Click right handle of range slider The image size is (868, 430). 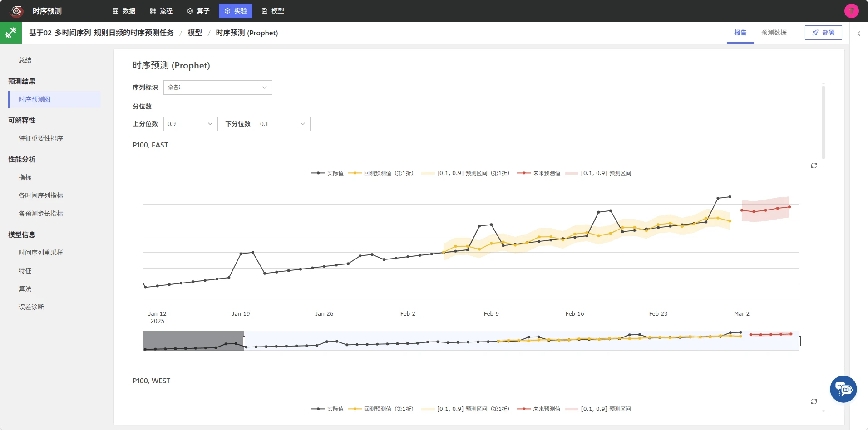click(x=799, y=341)
